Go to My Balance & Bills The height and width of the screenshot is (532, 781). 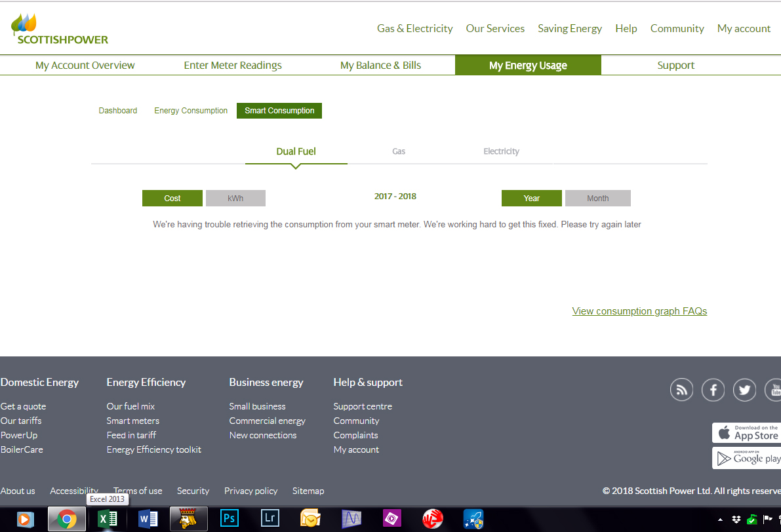pyautogui.click(x=380, y=66)
